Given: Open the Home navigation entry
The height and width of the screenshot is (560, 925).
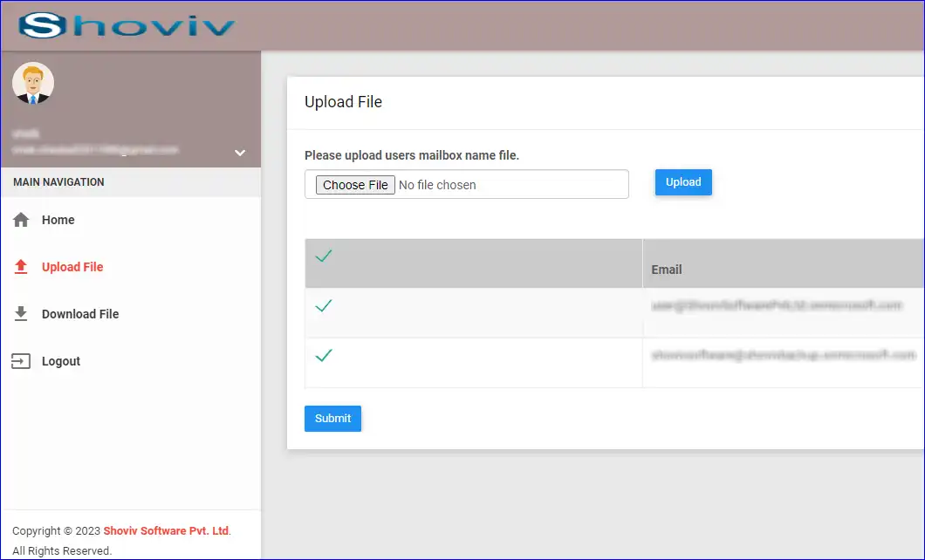Looking at the screenshot, I should pyautogui.click(x=58, y=220).
